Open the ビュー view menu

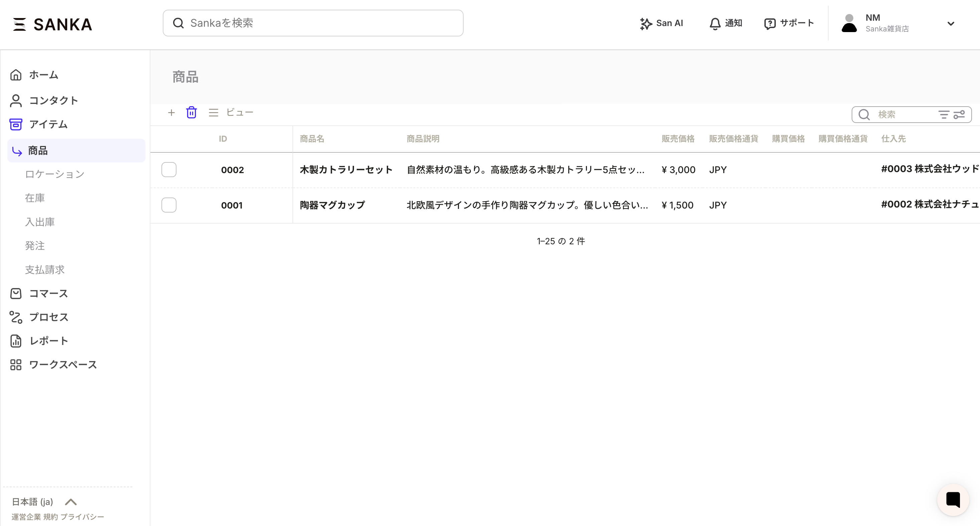point(231,113)
